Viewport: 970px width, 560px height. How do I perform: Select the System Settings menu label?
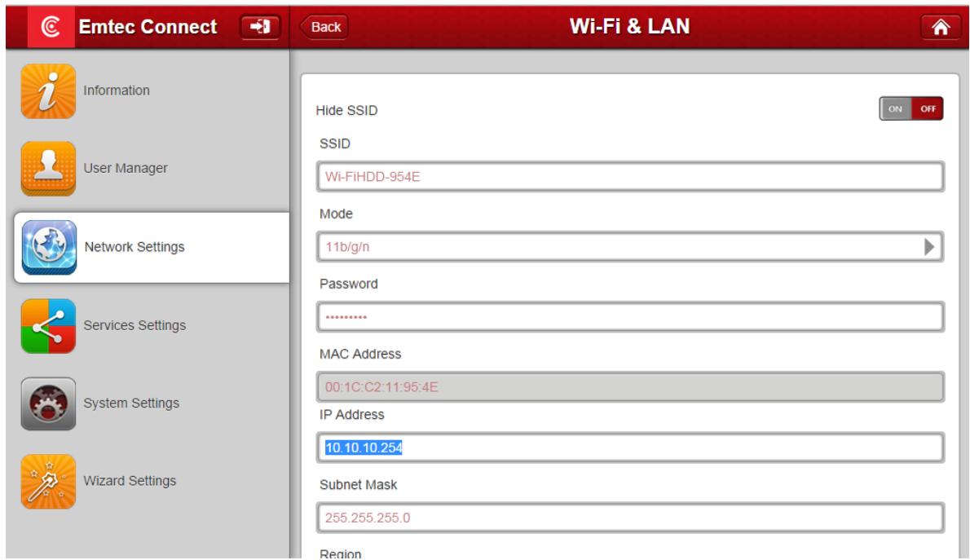point(131,403)
